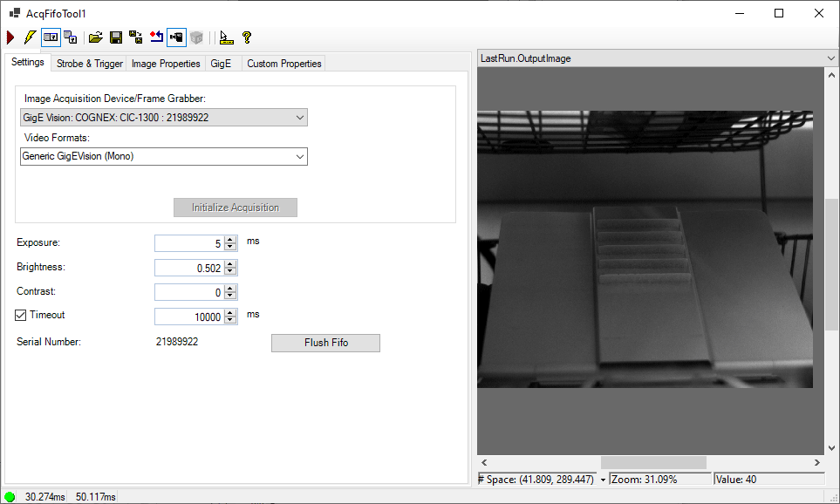Click the Open folder icon in toolbar

[x=96, y=37]
